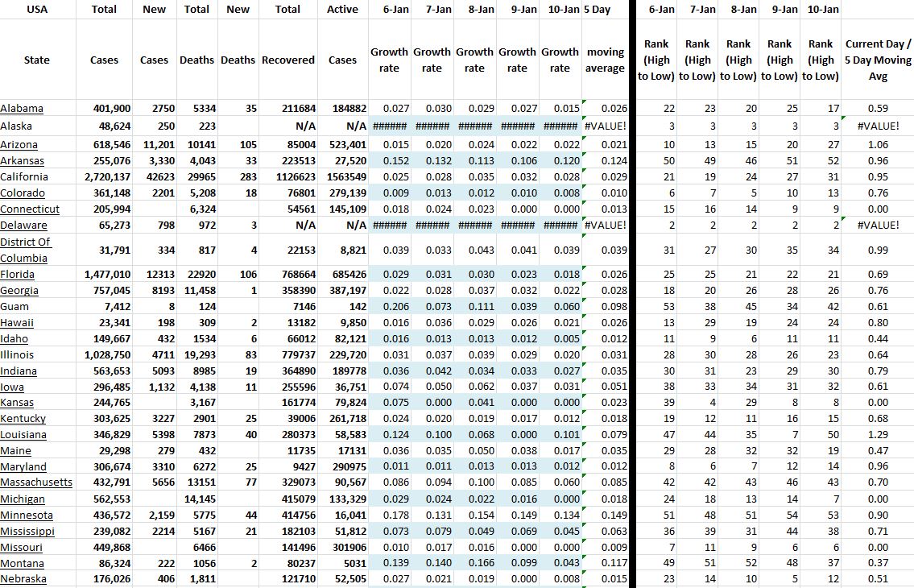Select the 5 Day moving average header
Screen dimensions: 914x588
pos(605,60)
